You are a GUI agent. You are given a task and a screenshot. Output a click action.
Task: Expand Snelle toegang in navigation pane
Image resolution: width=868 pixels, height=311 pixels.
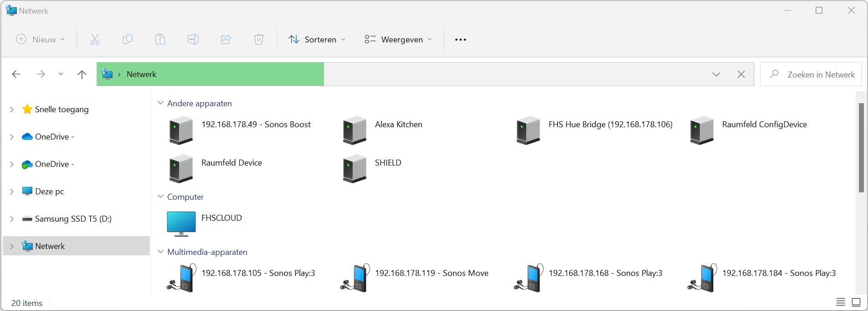12,109
